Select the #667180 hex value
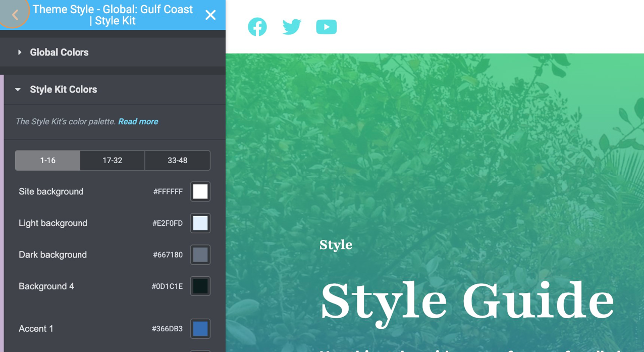The height and width of the screenshot is (352, 644). 168,255
